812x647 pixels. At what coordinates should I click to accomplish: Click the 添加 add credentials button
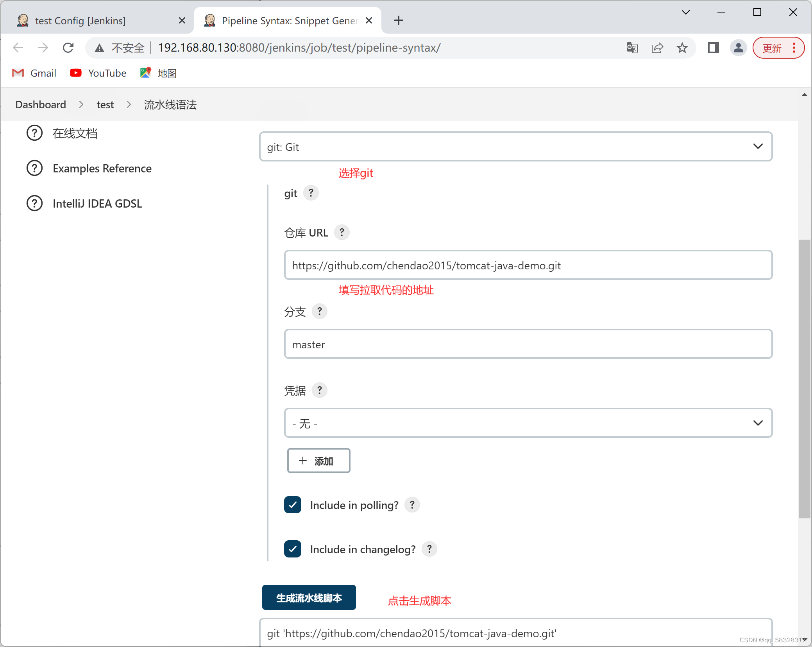click(318, 461)
